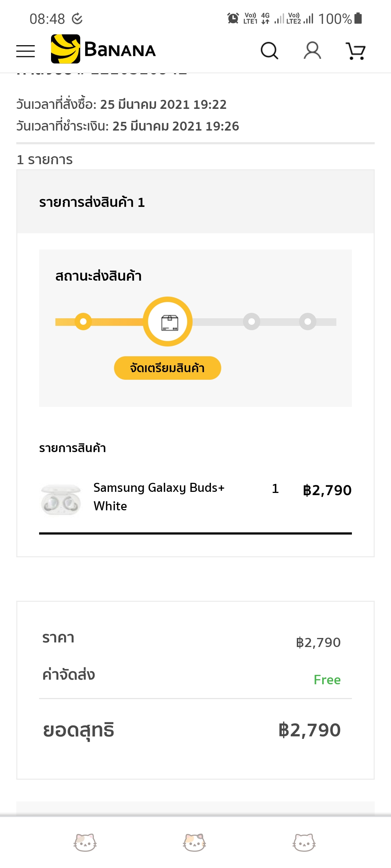The image size is (391, 868).
Task: Select the third shipping step dot
Action: pos(252,322)
